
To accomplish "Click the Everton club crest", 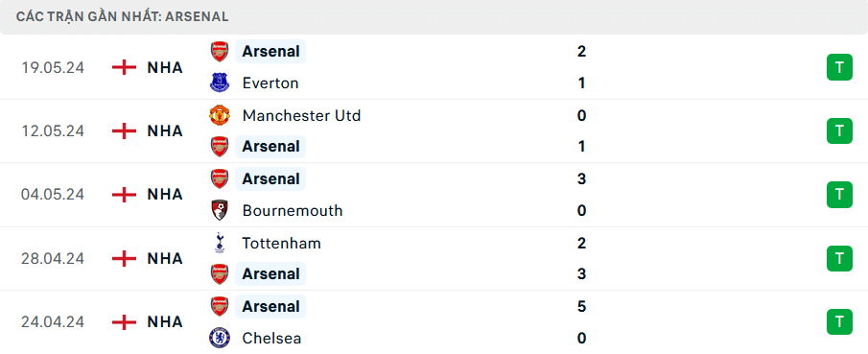I will point(220,83).
